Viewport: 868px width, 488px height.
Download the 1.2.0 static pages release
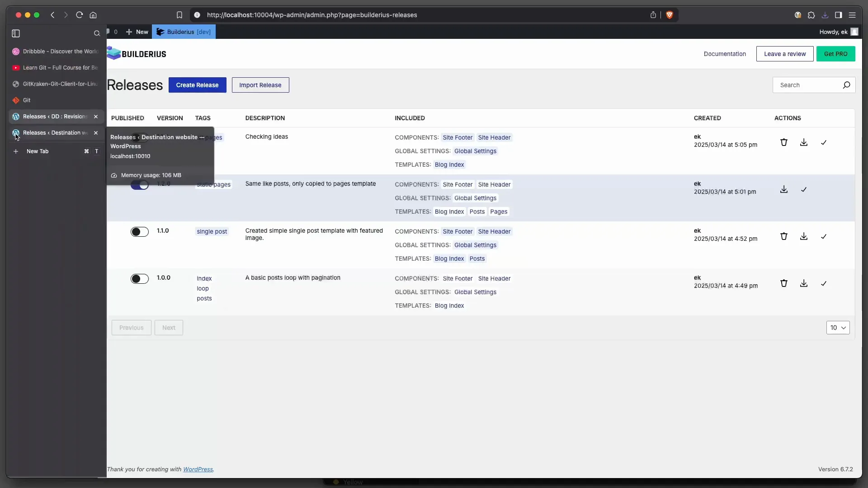click(784, 189)
